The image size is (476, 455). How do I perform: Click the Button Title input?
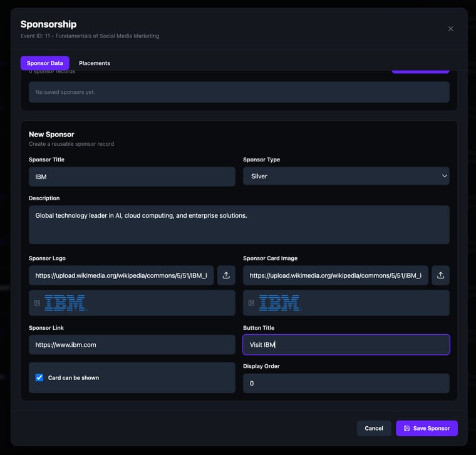[x=346, y=345]
